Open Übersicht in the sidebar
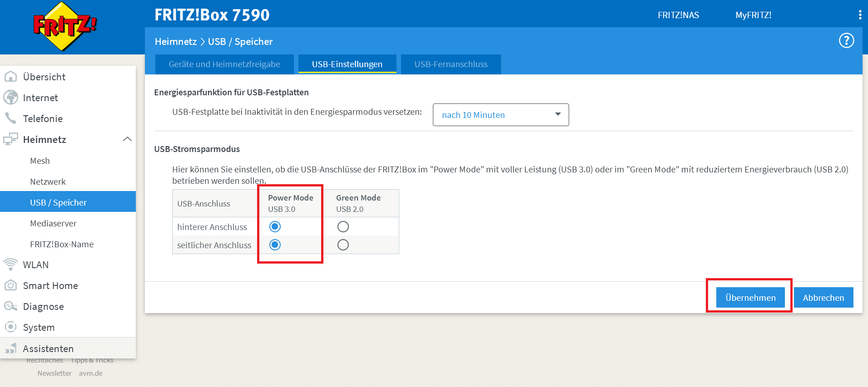The height and width of the screenshot is (387, 868). pyautogui.click(x=68, y=77)
